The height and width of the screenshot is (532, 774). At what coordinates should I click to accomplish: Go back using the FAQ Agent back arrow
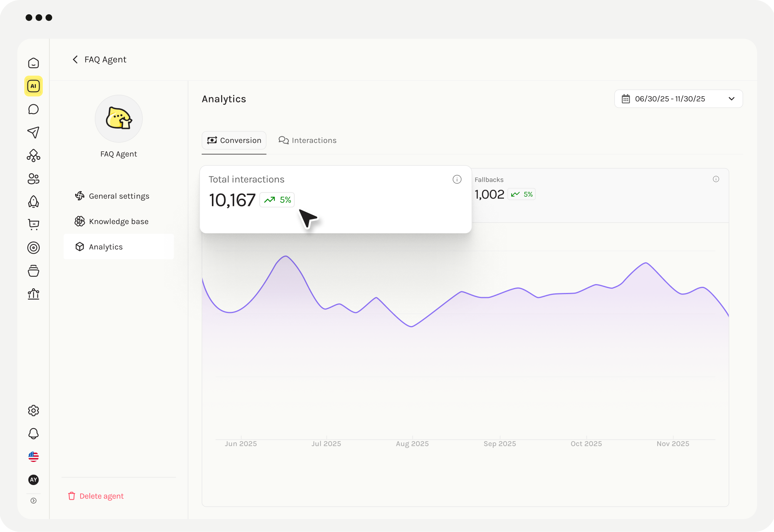coord(75,59)
